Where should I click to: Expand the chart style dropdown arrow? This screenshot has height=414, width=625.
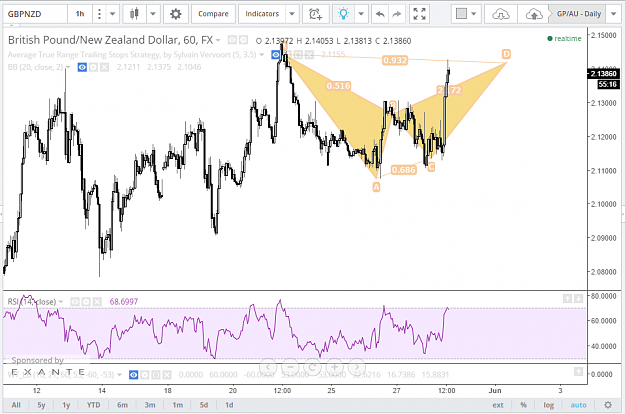point(153,14)
